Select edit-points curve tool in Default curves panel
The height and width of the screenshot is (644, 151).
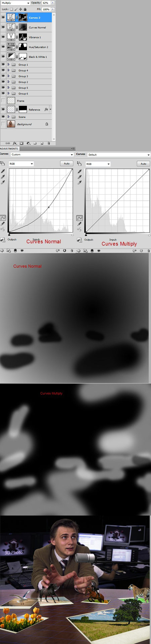(x=80, y=218)
